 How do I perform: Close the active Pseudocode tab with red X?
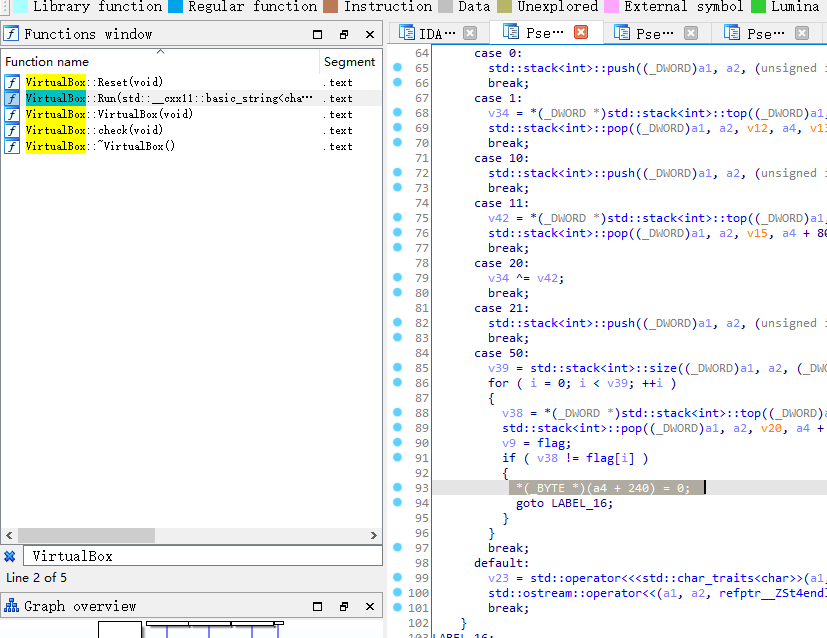(x=581, y=33)
